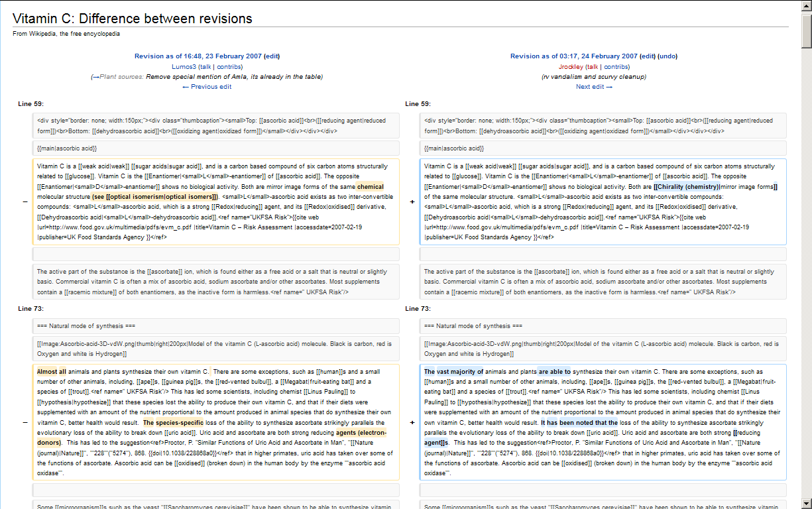View Jrockley's contribs
The height and width of the screenshot is (509, 812).
[x=616, y=67]
